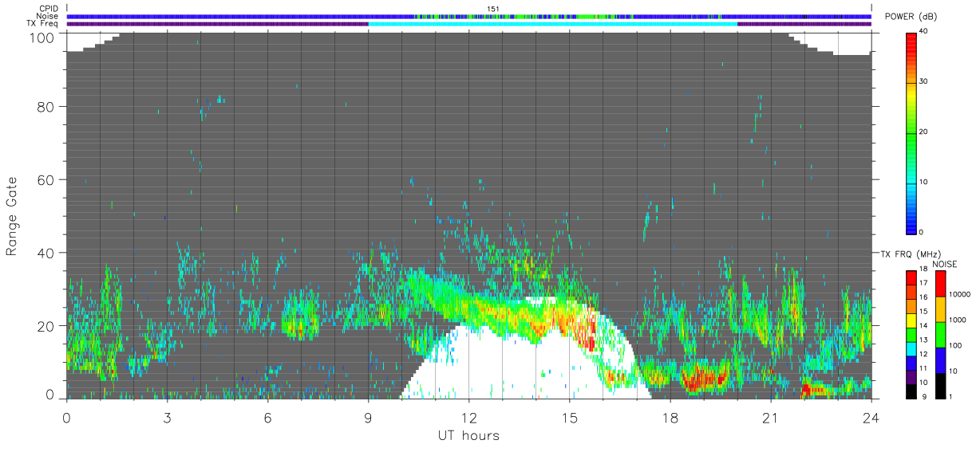This screenshot has width=980, height=452.
Task: Click the blue bottom of the POWER colorbar
Action: 912,223
